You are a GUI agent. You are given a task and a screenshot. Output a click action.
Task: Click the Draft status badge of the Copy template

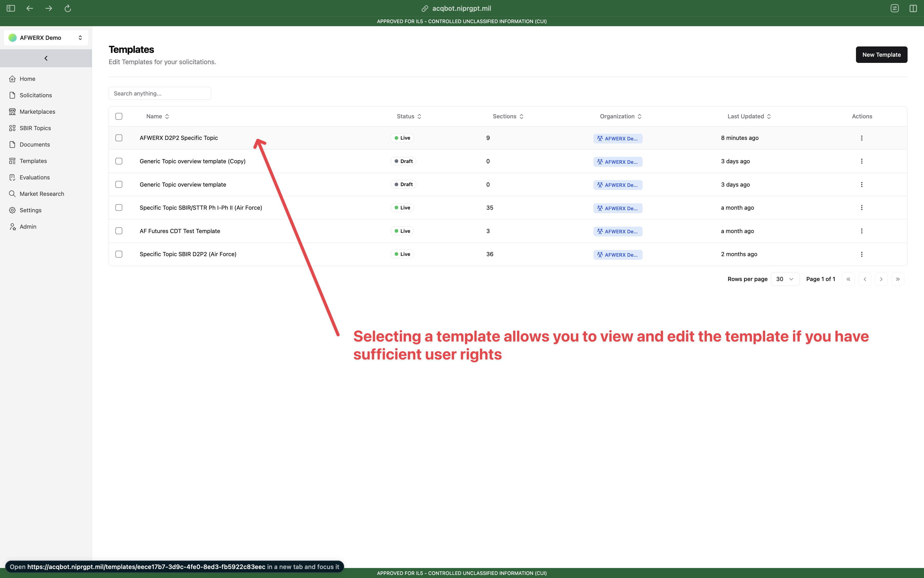pos(403,161)
